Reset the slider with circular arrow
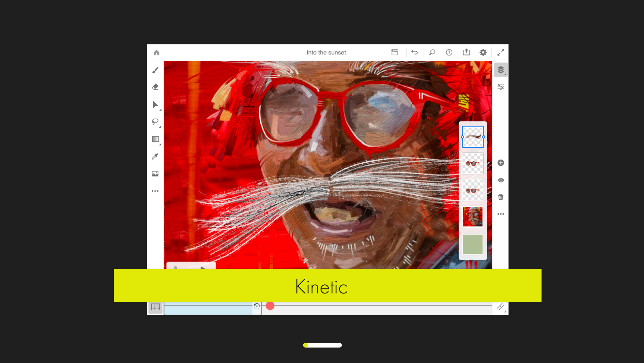The height and width of the screenshot is (363, 644). [x=257, y=306]
